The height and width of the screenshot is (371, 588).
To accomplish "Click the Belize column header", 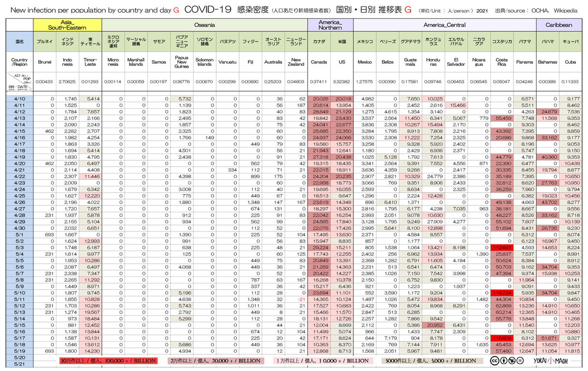I will click(388, 62).
